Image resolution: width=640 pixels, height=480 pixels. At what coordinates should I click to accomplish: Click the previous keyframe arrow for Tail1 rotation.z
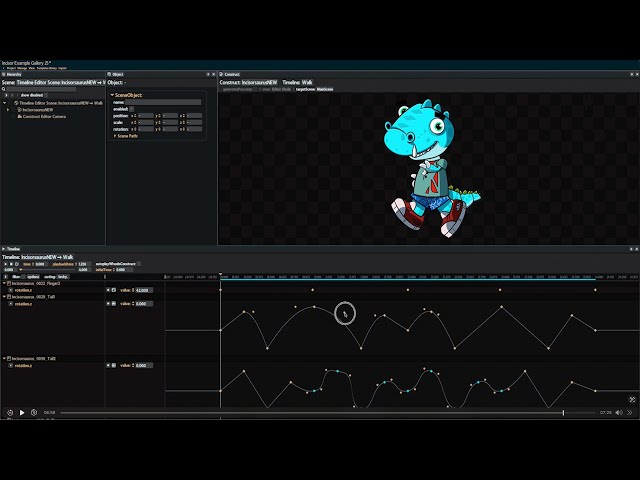(x=108, y=304)
